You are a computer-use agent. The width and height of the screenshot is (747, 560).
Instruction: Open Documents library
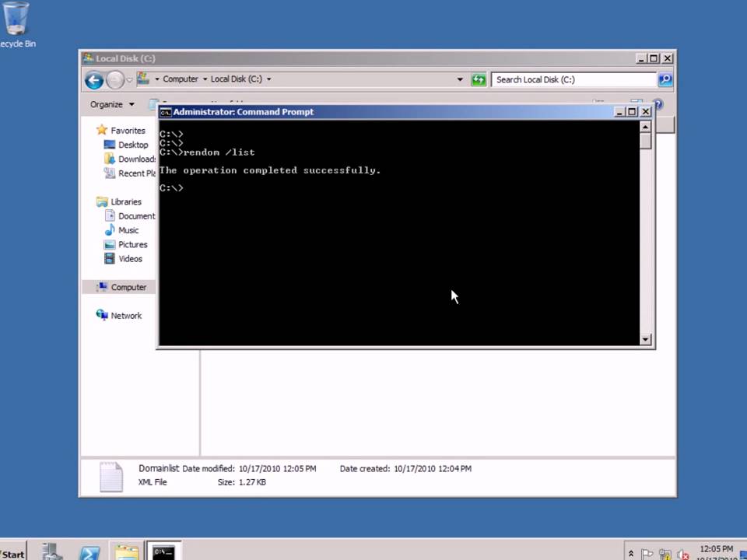[x=137, y=216]
